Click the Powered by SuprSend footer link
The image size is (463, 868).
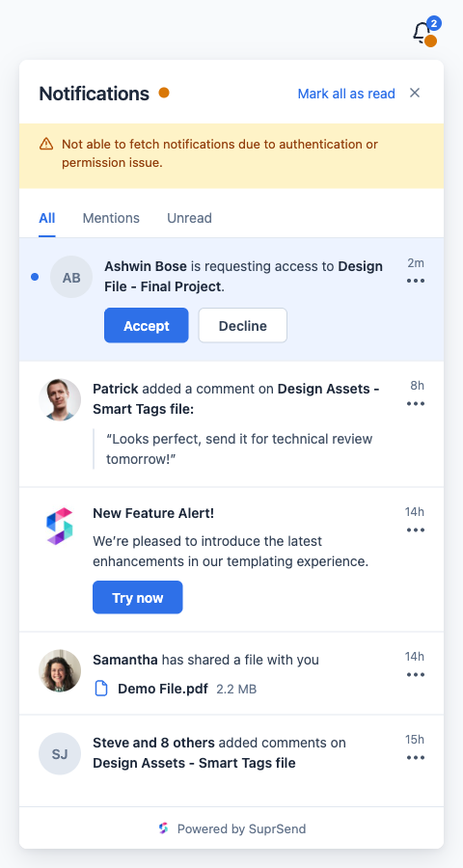pos(241,828)
